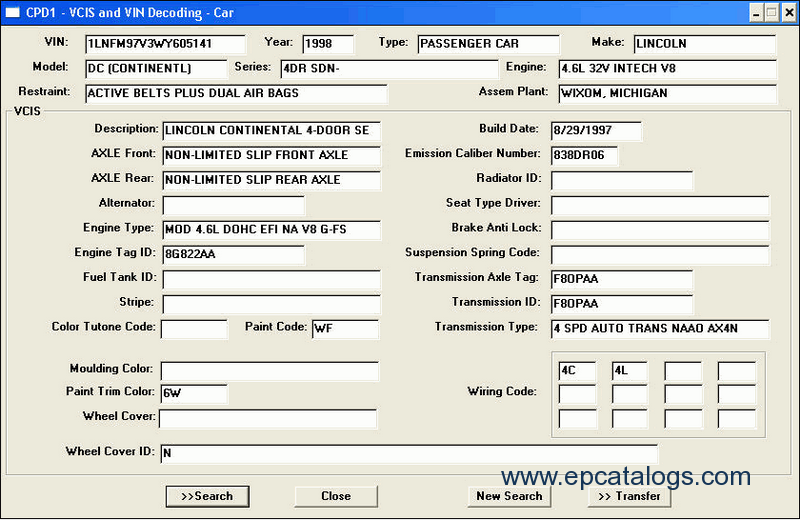Viewport: 800px width, 520px height.
Task: Click the Restraint field
Action: tap(236, 93)
